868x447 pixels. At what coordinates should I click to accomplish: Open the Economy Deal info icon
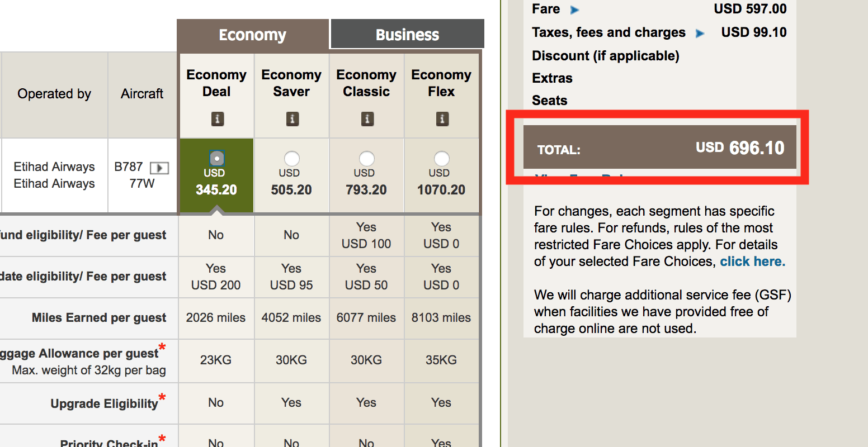click(x=217, y=119)
